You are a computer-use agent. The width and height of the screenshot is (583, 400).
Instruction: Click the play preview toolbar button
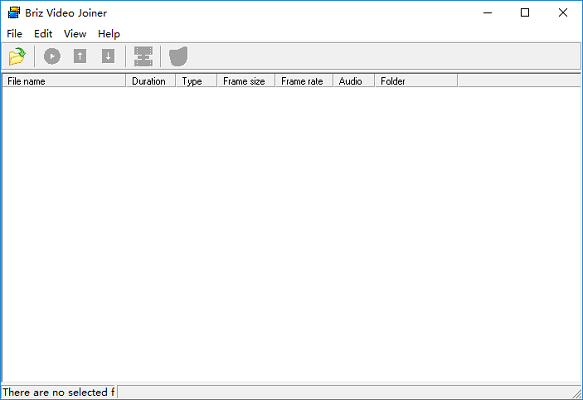point(52,57)
